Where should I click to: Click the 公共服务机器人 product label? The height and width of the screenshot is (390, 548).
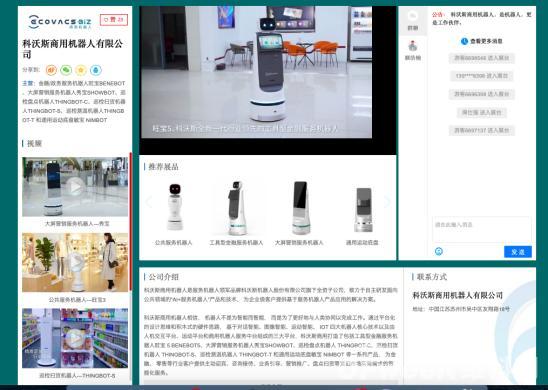(174, 243)
